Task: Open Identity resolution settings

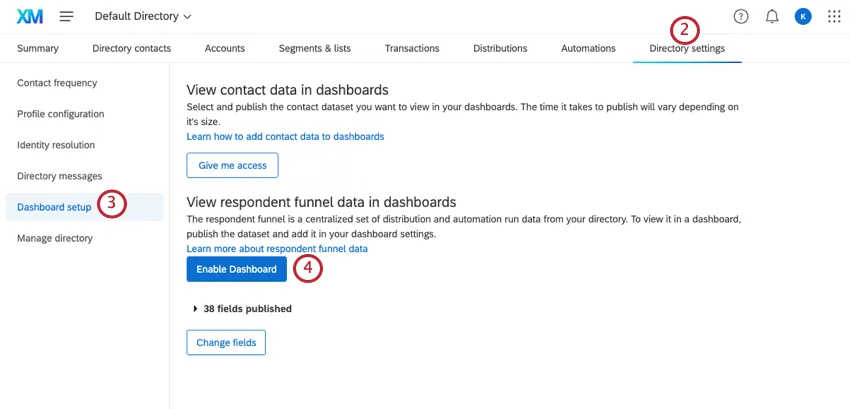Action: [56, 145]
